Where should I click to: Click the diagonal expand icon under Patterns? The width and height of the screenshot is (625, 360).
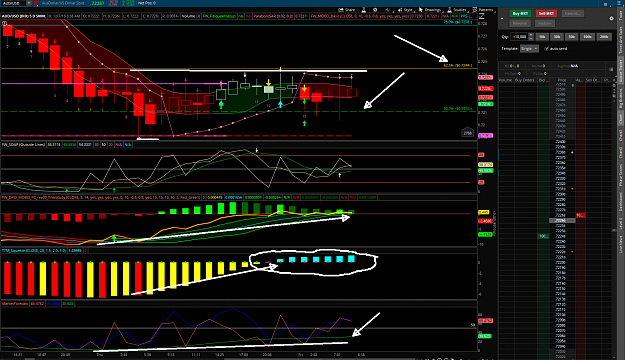tap(481, 16)
